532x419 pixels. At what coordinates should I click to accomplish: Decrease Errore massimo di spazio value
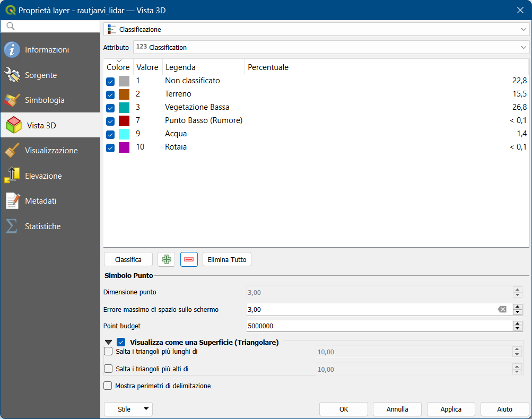(x=517, y=312)
